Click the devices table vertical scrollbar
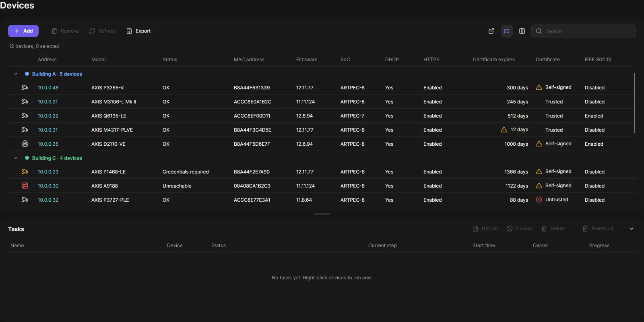Screen dimensions: 644x322 pyautogui.click(x=635, y=103)
